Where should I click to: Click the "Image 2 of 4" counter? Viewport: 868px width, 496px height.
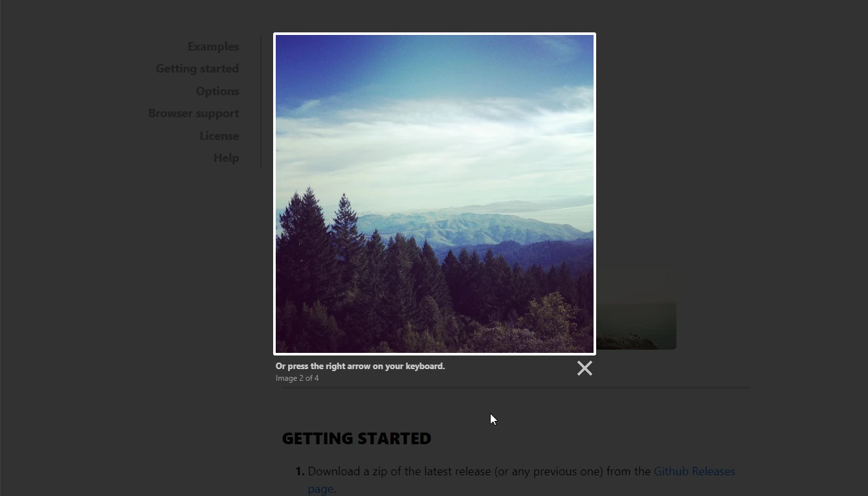pos(297,378)
